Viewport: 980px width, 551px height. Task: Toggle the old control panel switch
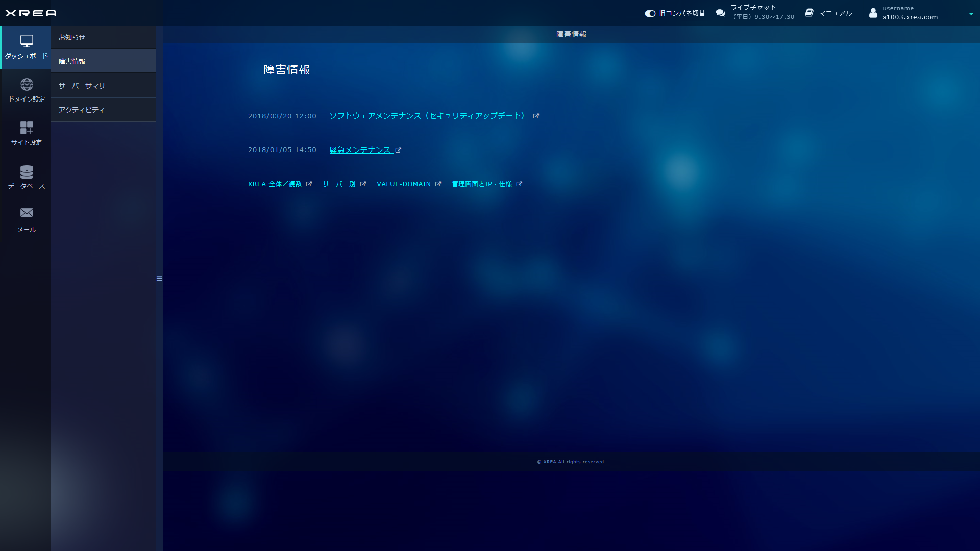click(650, 13)
